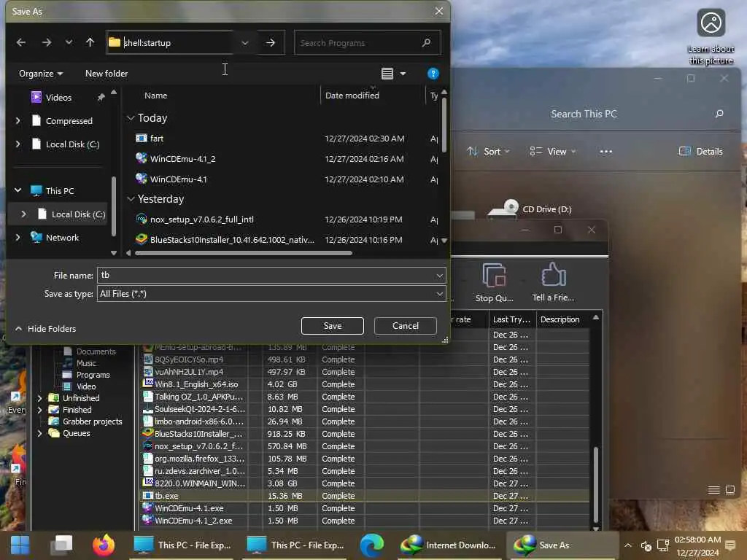The width and height of the screenshot is (747, 560).
Task: Sort by the Name column header
Action: [x=156, y=96]
